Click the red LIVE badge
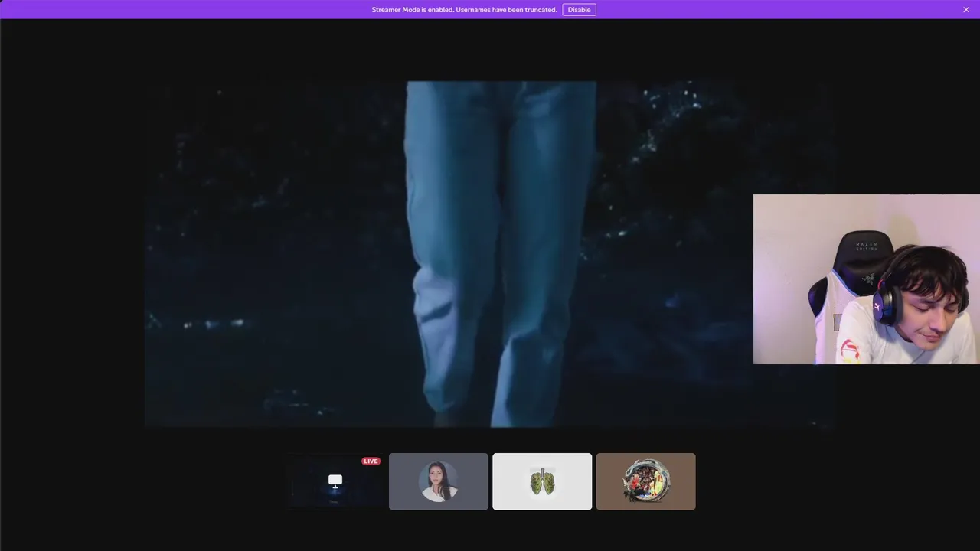 [371, 461]
